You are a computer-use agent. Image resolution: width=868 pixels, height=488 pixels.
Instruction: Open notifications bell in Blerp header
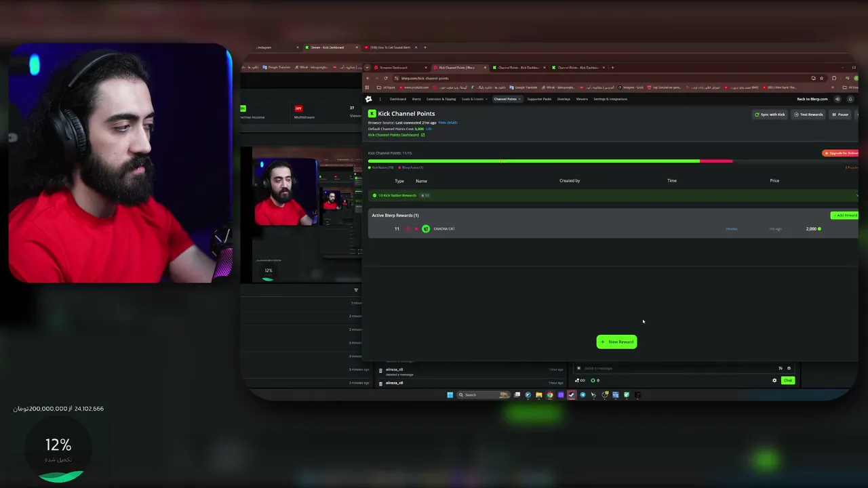(x=850, y=99)
